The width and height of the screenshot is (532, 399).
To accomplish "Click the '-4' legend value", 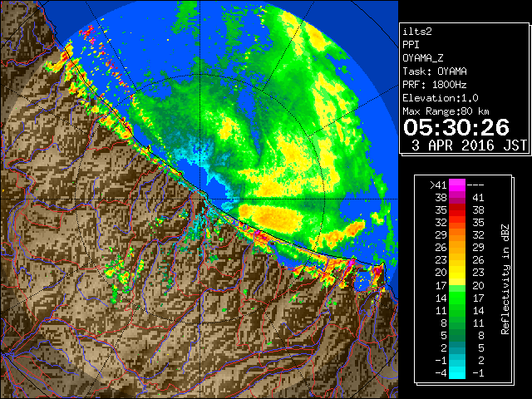I will (x=441, y=373).
